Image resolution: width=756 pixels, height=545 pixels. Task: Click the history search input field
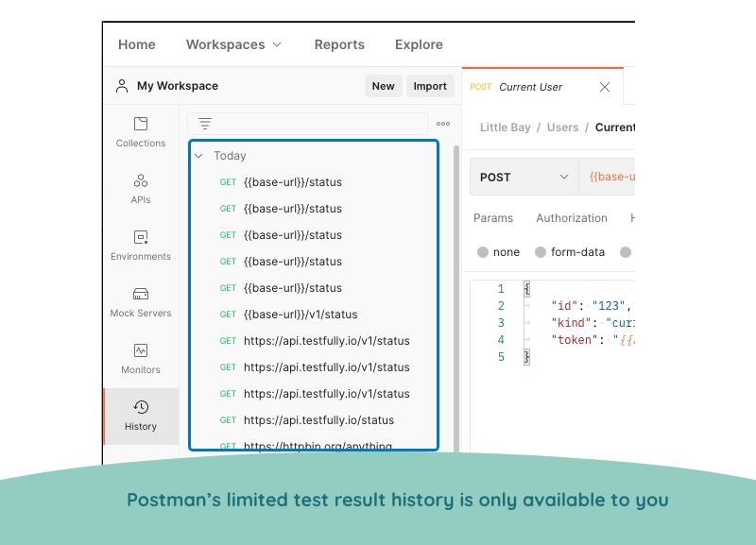(x=307, y=124)
